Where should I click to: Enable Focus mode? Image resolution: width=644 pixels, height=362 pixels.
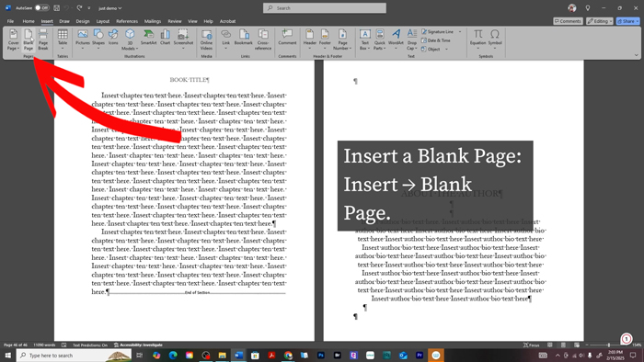(x=532, y=345)
